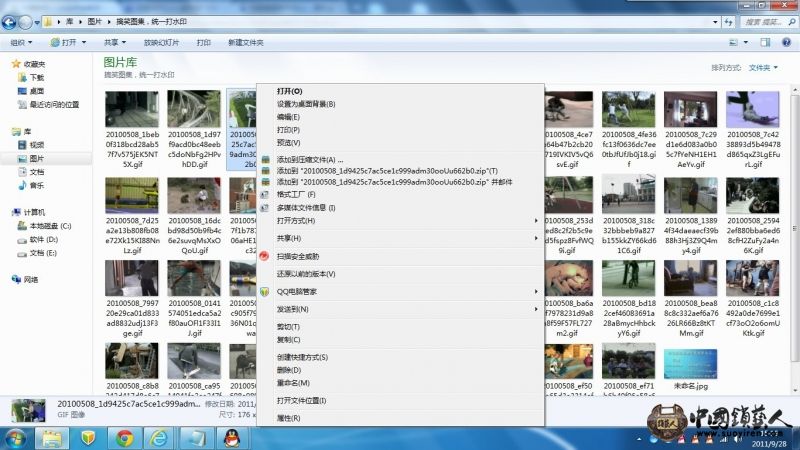Image resolution: width=800 pixels, height=450 pixels.
Task: Click the 图片 breadcrumb in address bar
Action: click(94, 22)
